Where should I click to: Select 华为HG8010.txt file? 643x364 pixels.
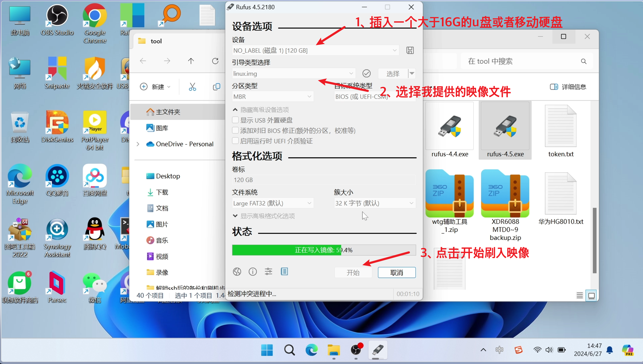pyautogui.click(x=561, y=198)
